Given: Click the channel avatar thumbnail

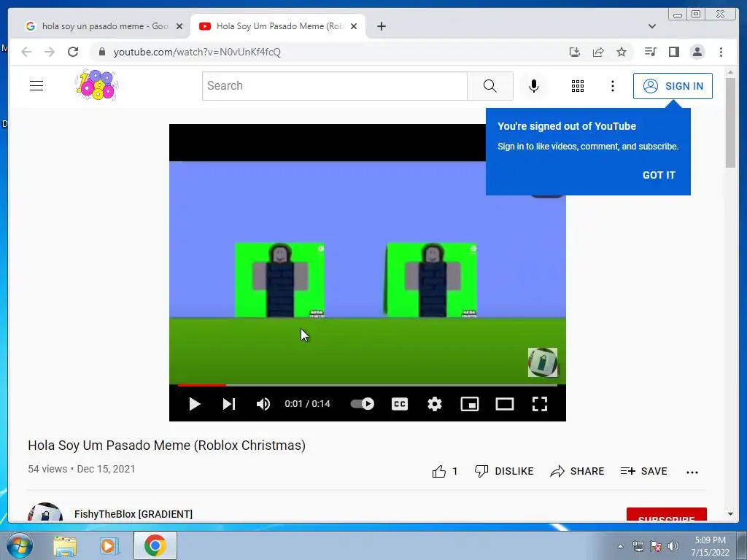Looking at the screenshot, I should 45,512.
